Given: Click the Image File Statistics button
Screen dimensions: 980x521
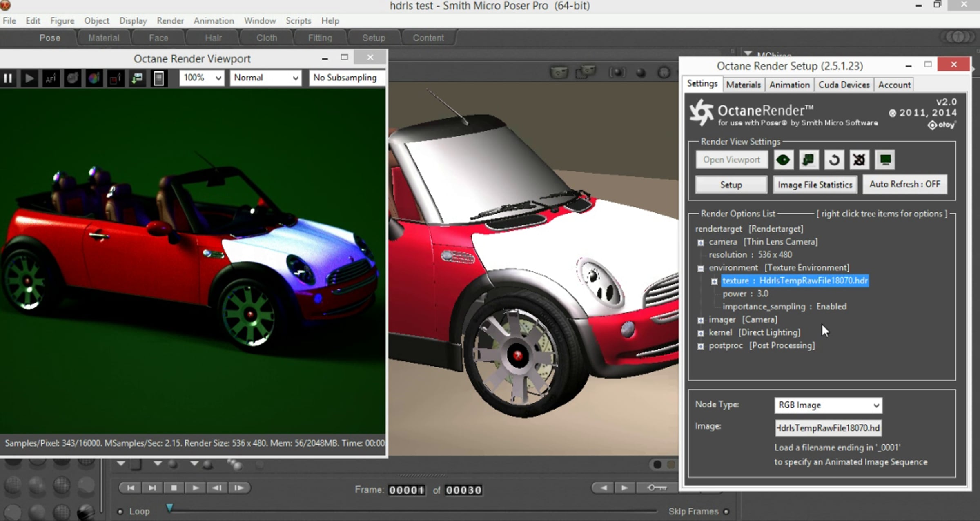Looking at the screenshot, I should 815,185.
